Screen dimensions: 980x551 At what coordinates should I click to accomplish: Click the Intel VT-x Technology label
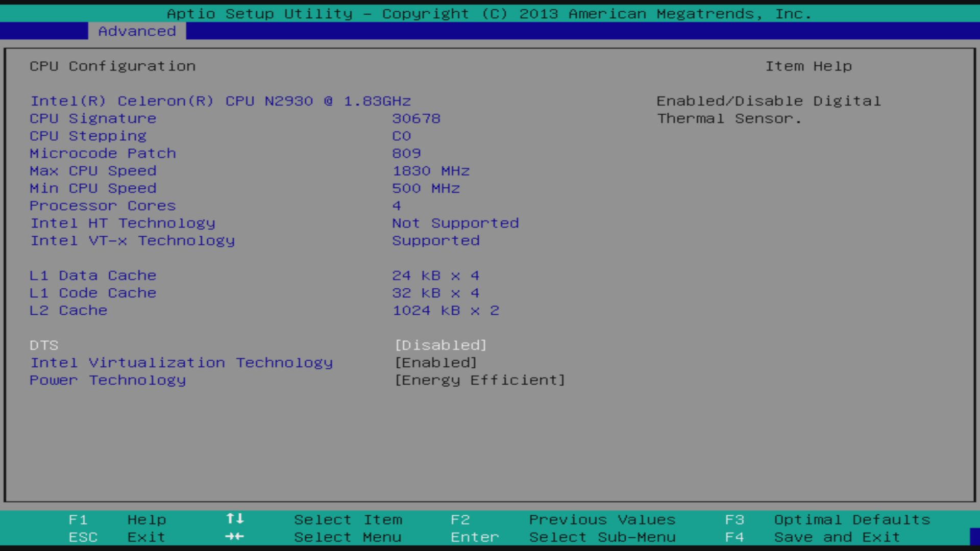(132, 241)
